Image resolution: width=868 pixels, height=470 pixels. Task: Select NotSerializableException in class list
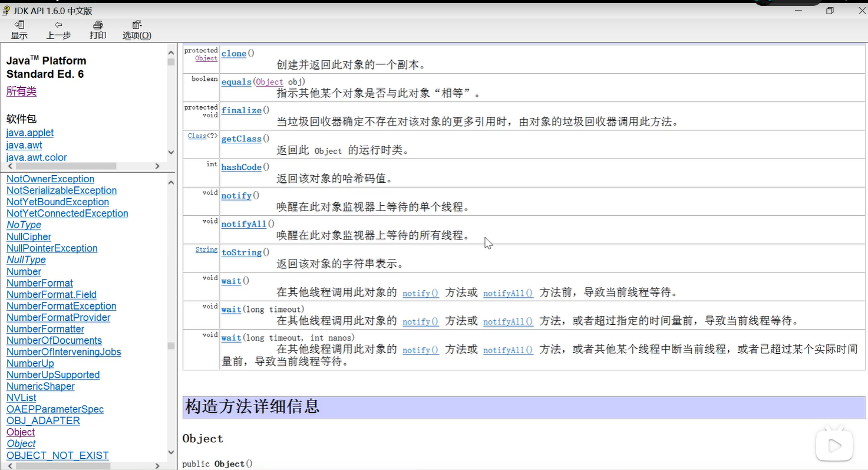pos(61,190)
